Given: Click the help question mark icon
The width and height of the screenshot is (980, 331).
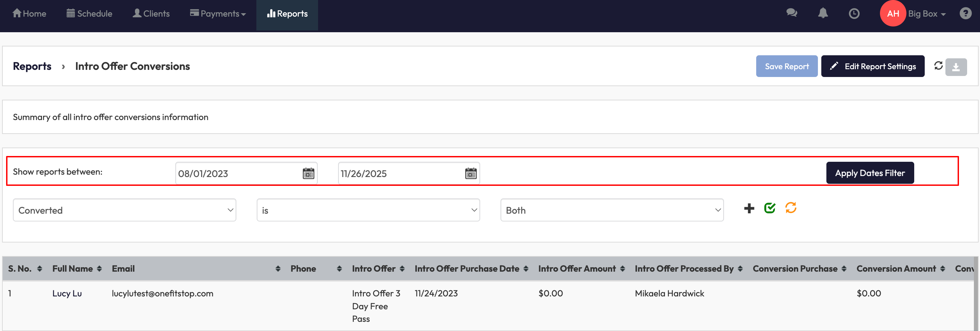Looking at the screenshot, I should pos(965,14).
